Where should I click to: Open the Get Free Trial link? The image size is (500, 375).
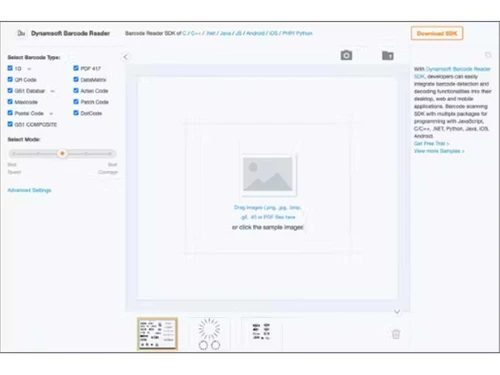point(431,143)
